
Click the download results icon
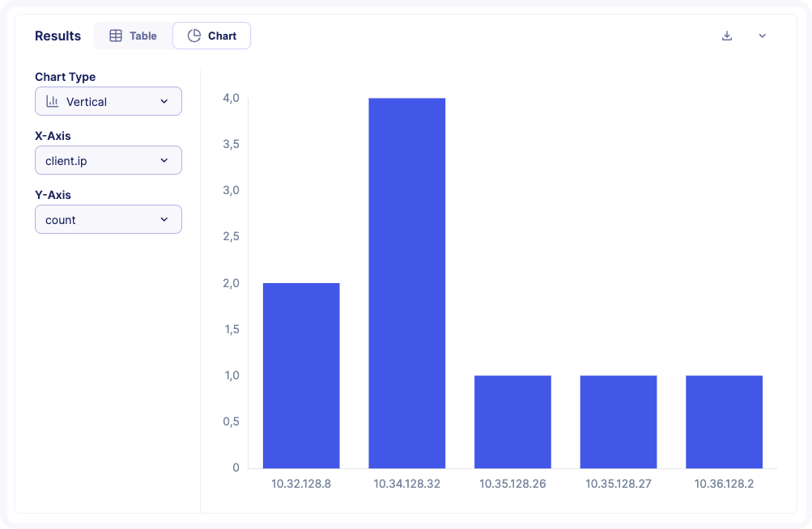pos(727,36)
